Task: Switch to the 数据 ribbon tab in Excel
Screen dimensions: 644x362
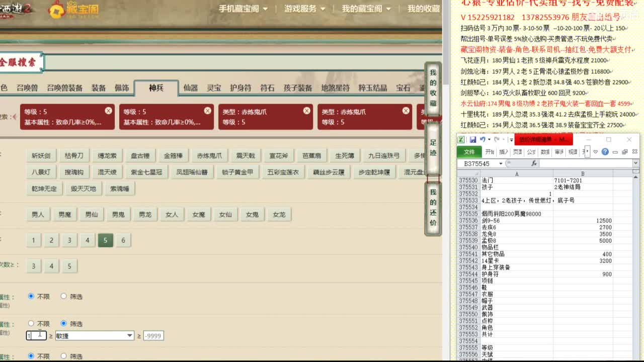Action: click(x=544, y=151)
